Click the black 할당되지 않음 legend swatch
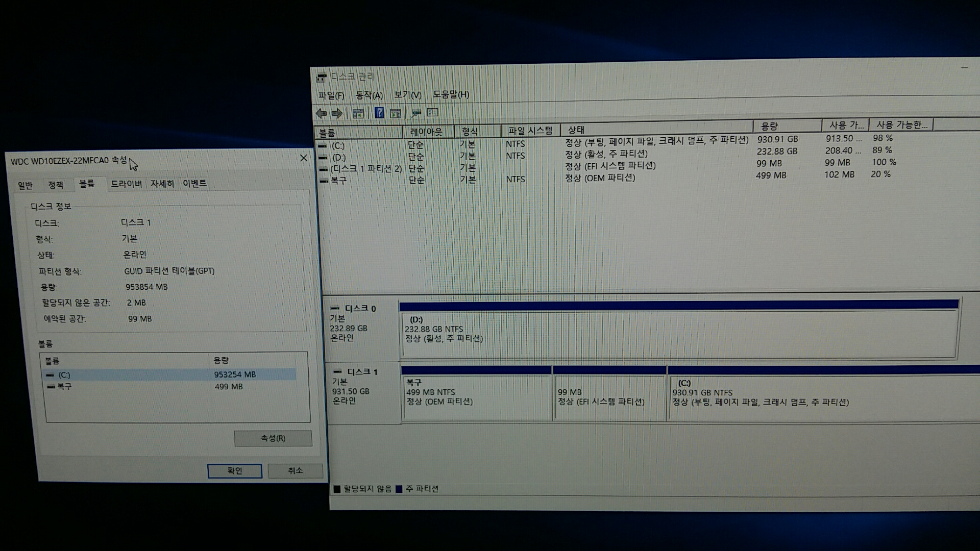 tap(337, 489)
